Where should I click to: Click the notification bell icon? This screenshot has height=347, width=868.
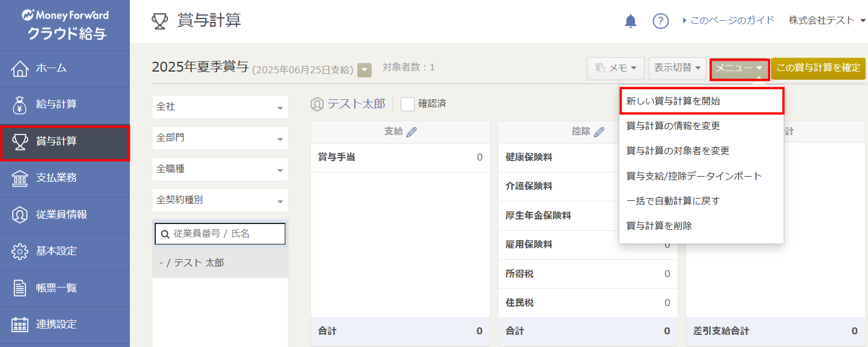click(631, 21)
